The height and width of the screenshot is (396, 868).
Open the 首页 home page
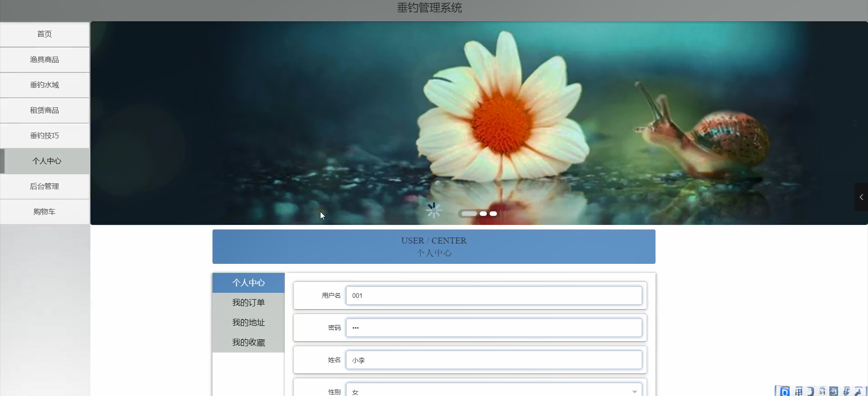click(44, 34)
